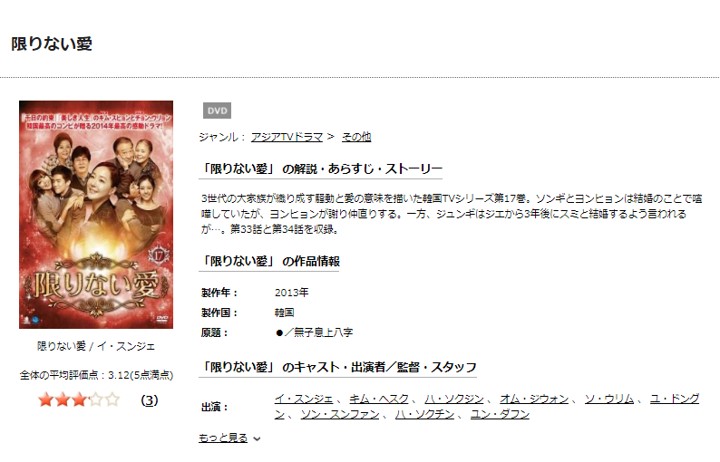This screenshot has width=720, height=462.
Task: Open cast member イ・スンジェ link
Action: tap(304, 399)
